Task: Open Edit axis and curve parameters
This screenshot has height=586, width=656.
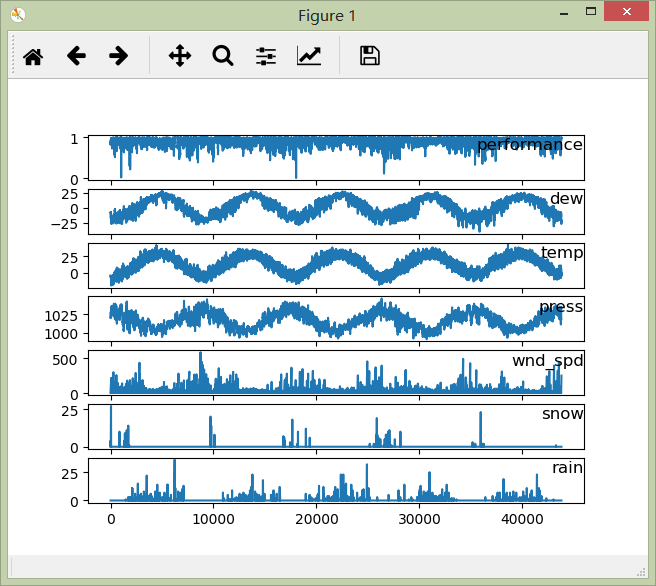Action: point(309,56)
